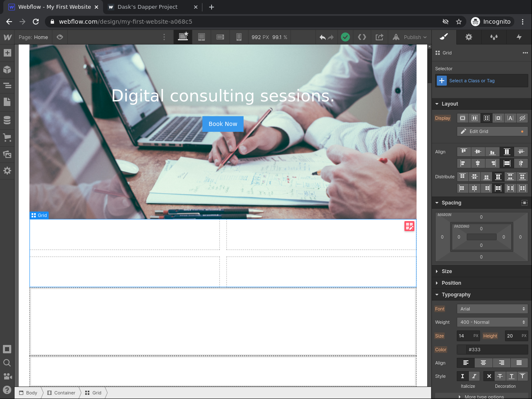Open the Navigator panel
This screenshot has height=399, width=532.
coord(7,86)
